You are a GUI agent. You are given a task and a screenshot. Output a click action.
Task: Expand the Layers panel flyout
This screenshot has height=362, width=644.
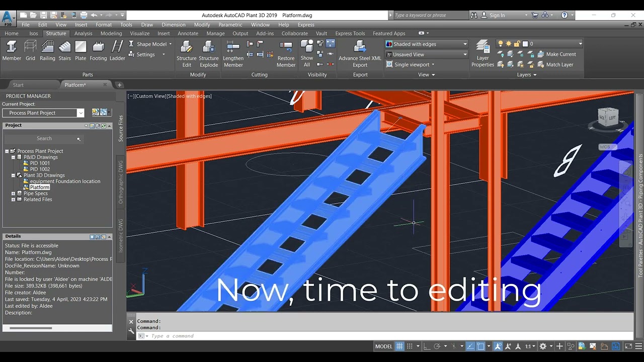pos(527,75)
